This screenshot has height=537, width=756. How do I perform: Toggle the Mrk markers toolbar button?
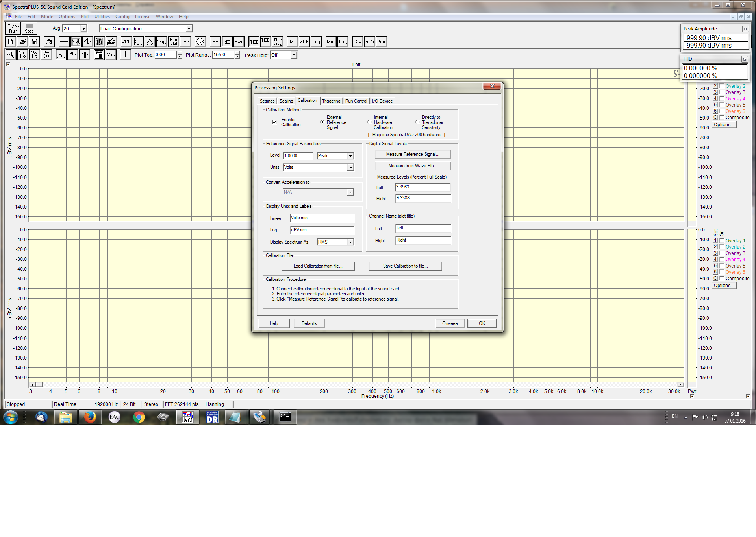(111, 55)
